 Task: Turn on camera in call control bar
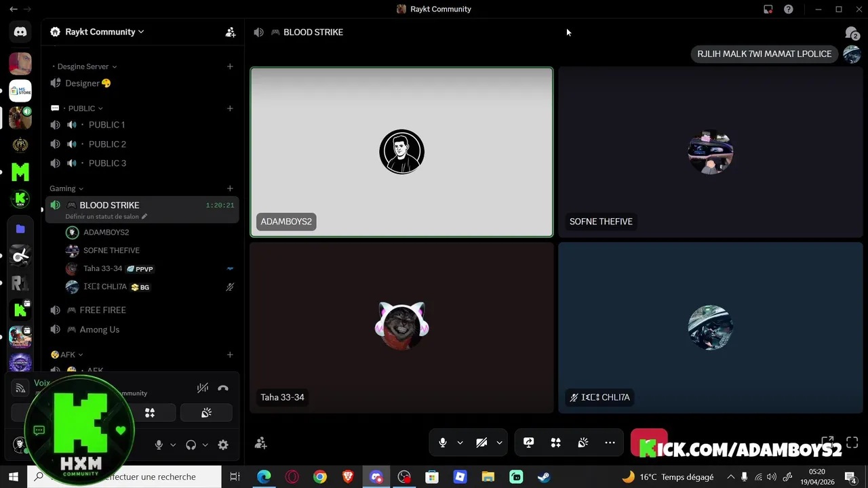(x=481, y=443)
